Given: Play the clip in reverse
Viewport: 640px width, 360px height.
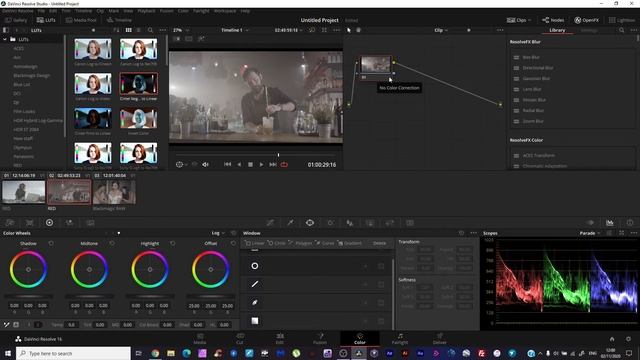Looking at the screenshot, I should pyautogui.click(x=239, y=164).
